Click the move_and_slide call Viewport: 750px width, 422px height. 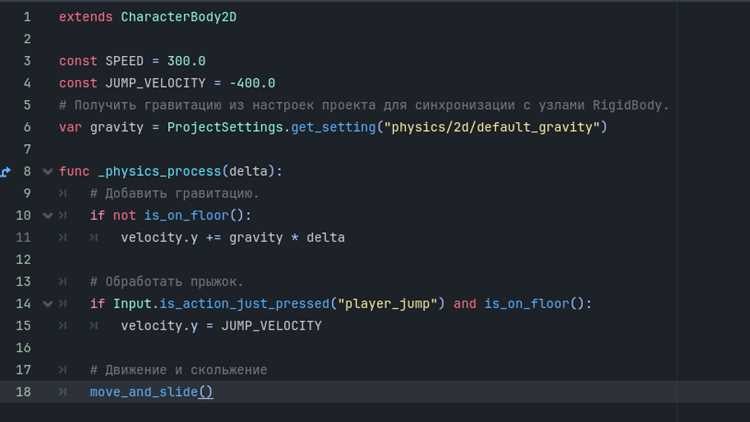151,392
